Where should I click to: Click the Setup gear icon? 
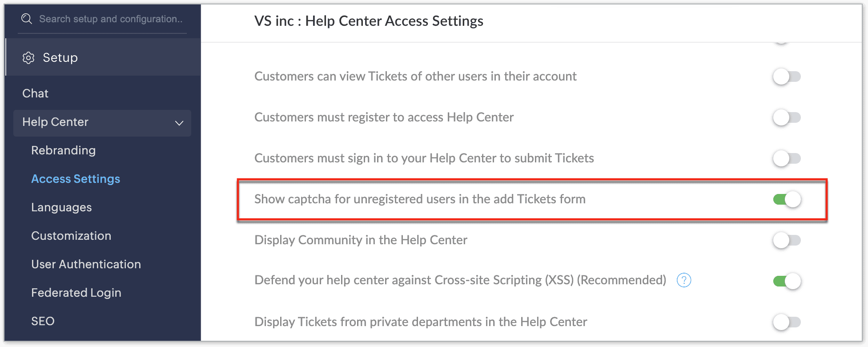pos(28,58)
